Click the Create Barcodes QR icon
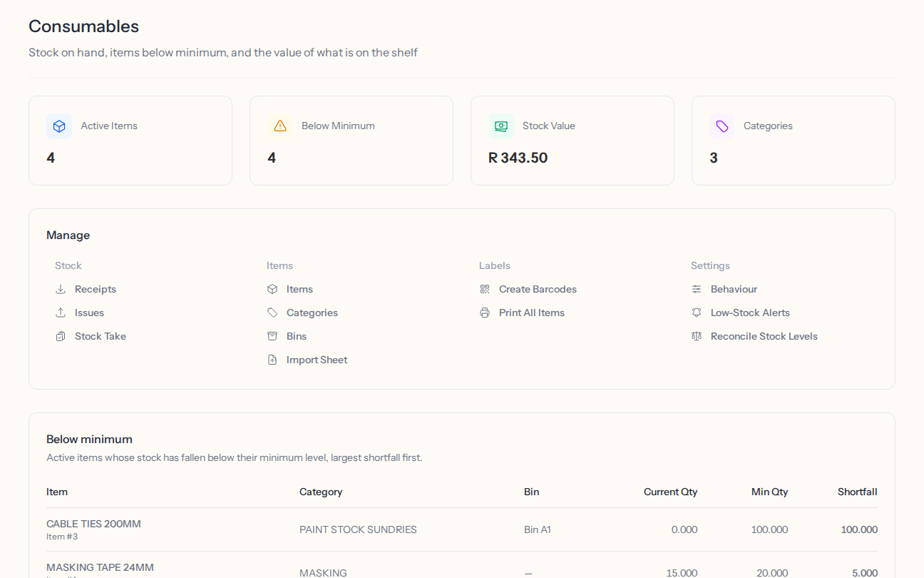Screen dimensions: 924x578 (485, 289)
